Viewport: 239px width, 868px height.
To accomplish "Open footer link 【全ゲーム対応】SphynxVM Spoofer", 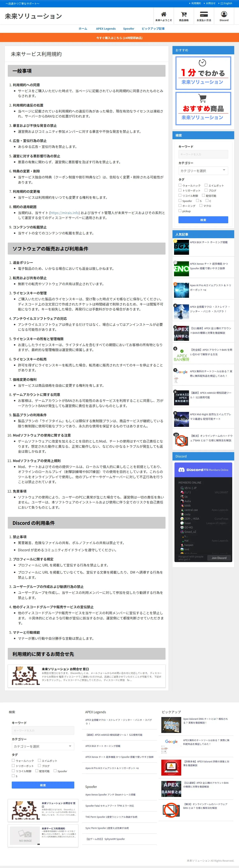I will (106, 839).
